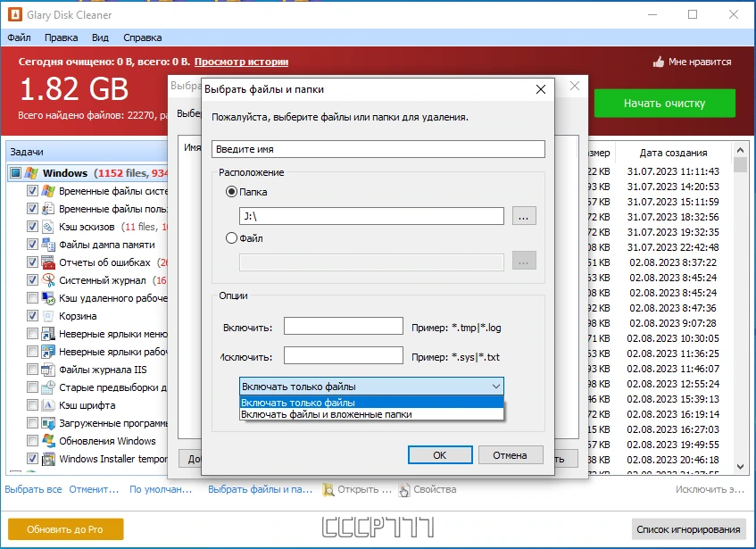
Task: Check the Обновления Windows checkbox
Action: pos(32,441)
